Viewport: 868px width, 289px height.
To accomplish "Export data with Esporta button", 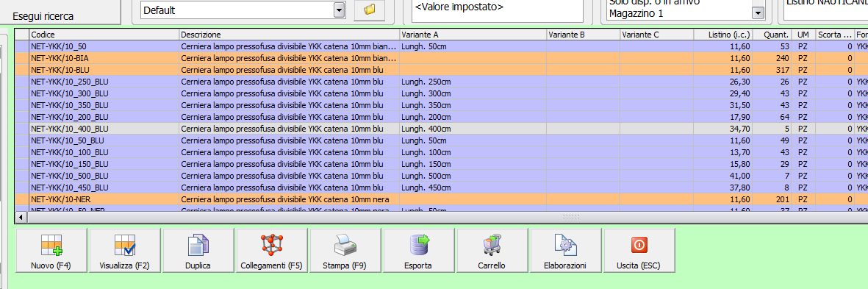I will [418, 251].
